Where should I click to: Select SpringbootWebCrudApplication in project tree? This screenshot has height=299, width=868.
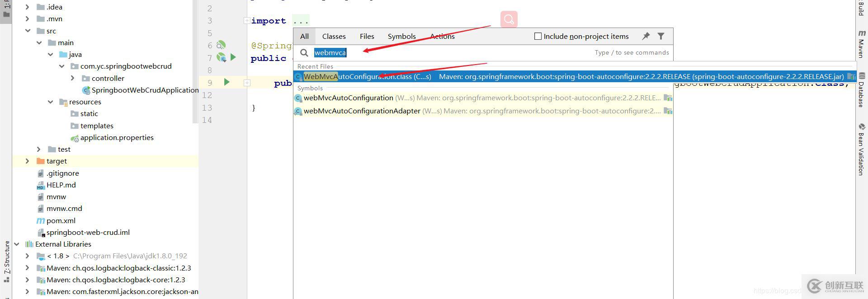(x=145, y=90)
